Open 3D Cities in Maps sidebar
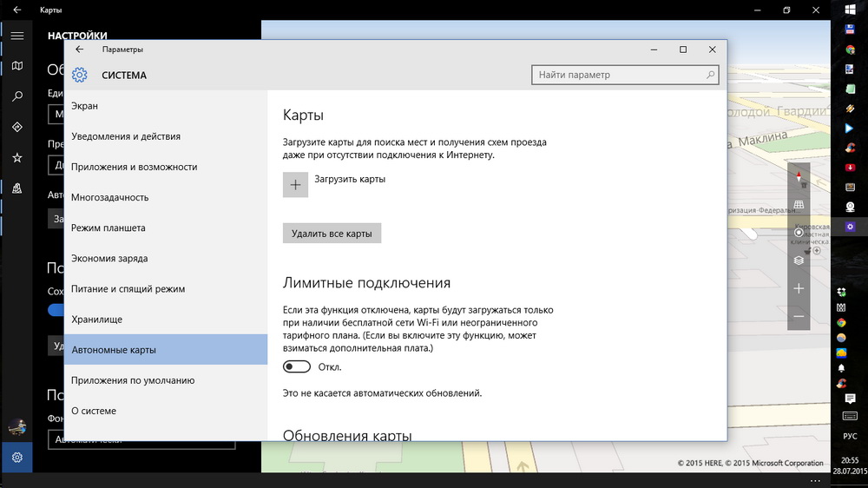Screen dimensions: 868x488 [16, 188]
